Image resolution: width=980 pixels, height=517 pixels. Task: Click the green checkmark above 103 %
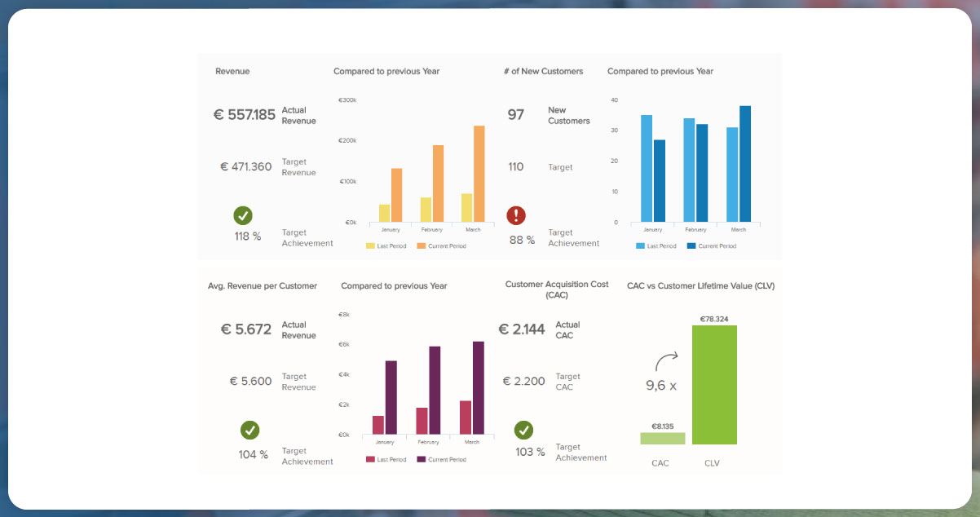tap(523, 430)
